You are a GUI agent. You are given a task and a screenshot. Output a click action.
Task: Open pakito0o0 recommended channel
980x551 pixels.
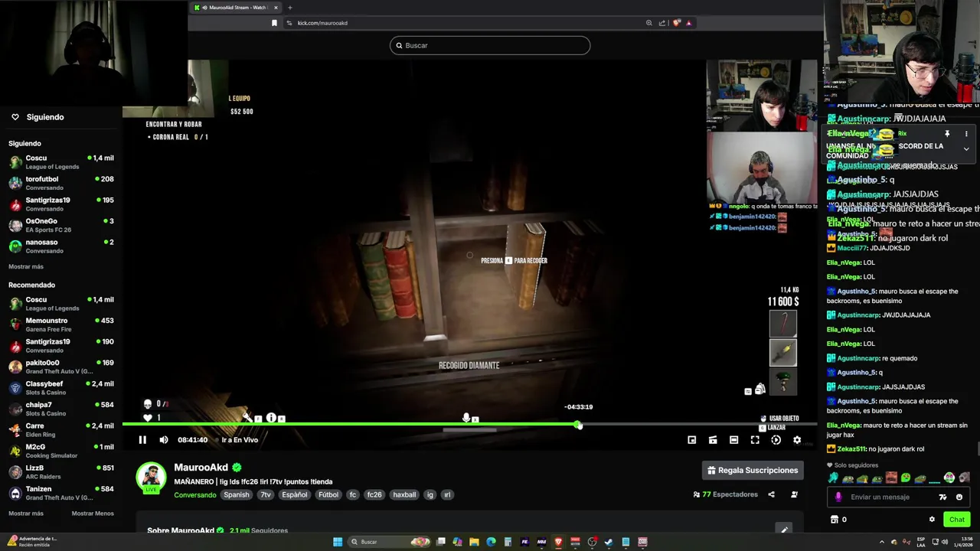(x=61, y=367)
